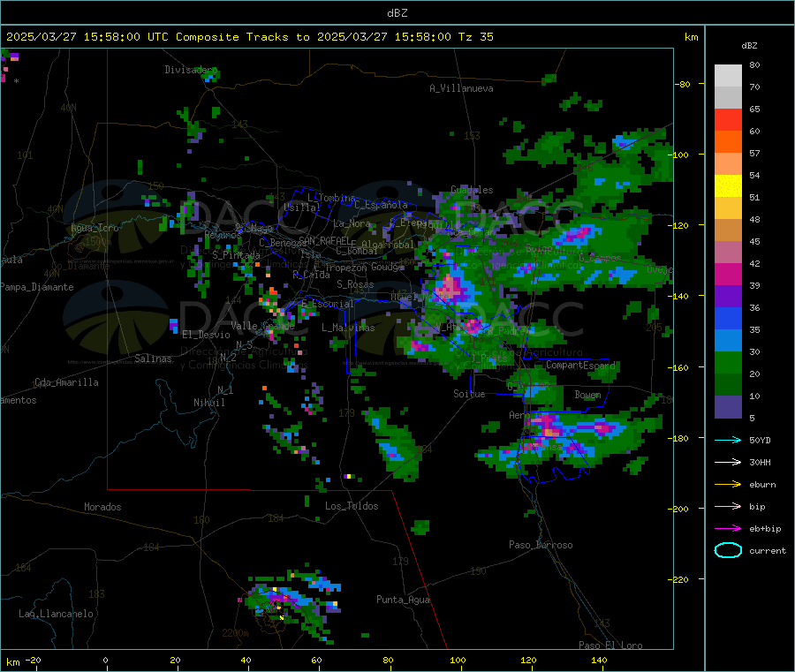Click the magenta eb+bip arrow icon
Viewport: 795px width, 672px height.
(728, 529)
